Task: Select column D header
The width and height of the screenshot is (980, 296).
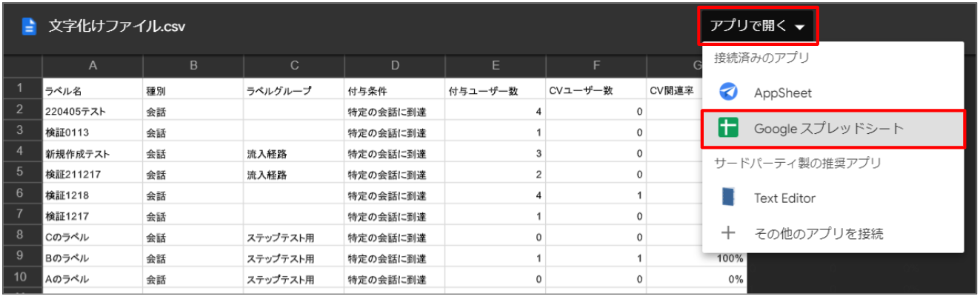Action: tap(395, 66)
